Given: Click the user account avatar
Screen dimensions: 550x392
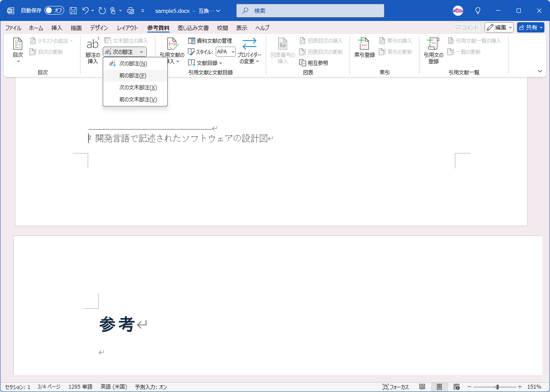Looking at the screenshot, I should pos(458,11).
